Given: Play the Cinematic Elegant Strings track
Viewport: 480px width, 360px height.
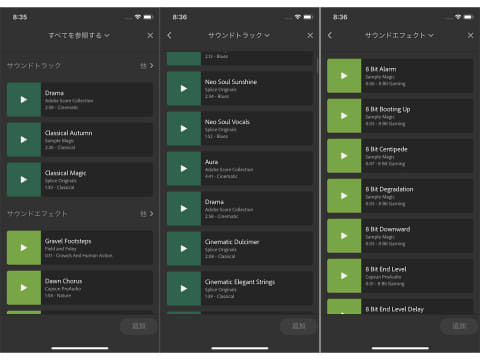Looking at the screenshot, I should pos(184,288).
